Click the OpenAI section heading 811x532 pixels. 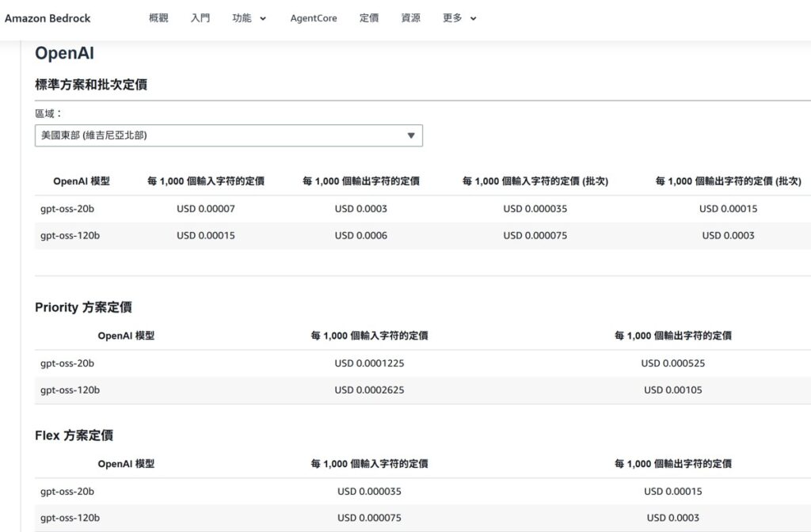point(65,54)
